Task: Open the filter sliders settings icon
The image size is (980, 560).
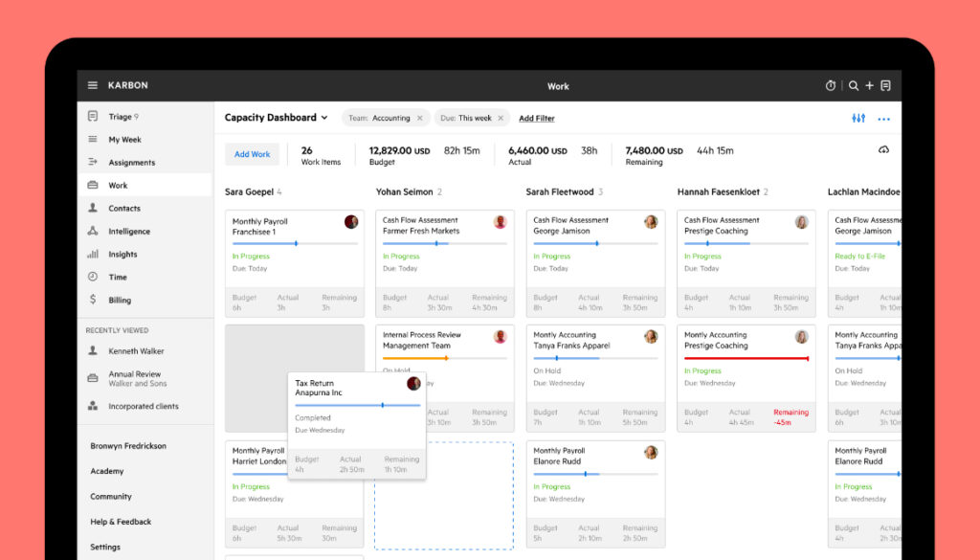Action: pyautogui.click(x=858, y=118)
